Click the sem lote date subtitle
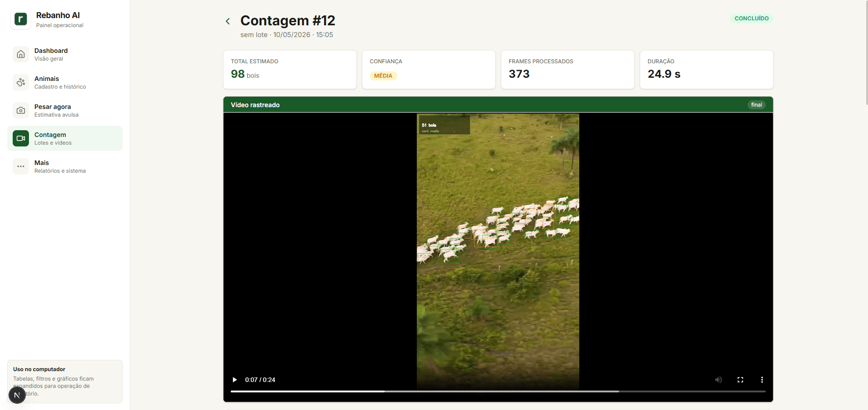The height and width of the screenshot is (410, 868). pos(286,35)
